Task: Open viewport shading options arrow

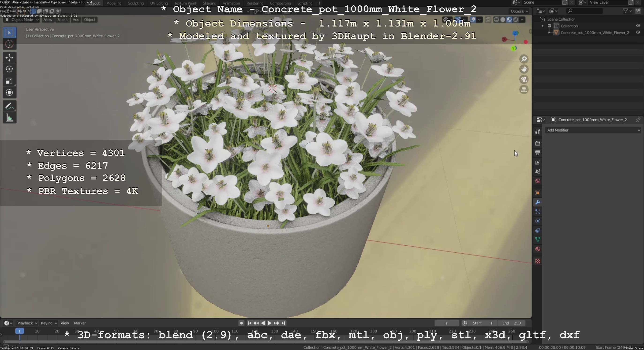Action: point(522,19)
